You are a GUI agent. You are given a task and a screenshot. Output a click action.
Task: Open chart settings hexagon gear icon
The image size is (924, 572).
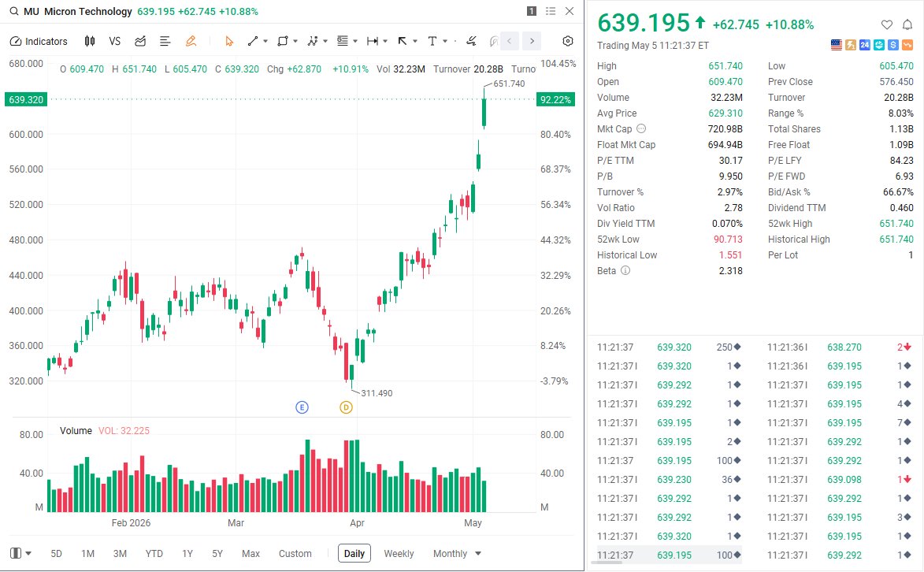(567, 41)
